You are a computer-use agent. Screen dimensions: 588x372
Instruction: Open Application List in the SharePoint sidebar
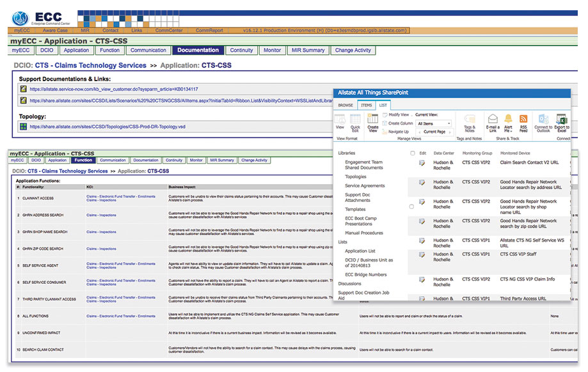360,251
